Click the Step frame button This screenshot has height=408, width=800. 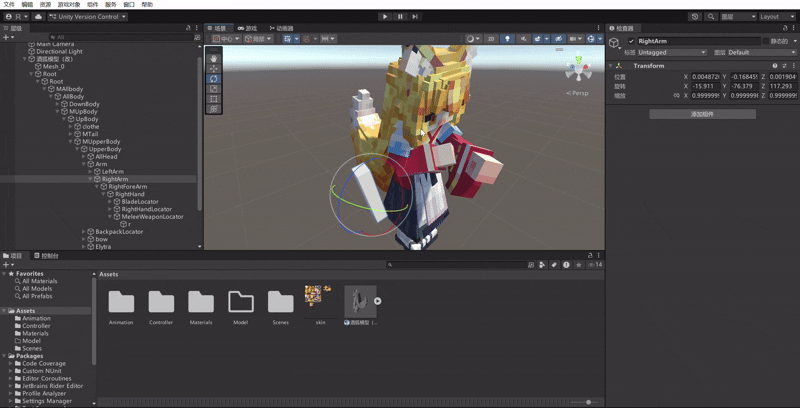tap(416, 16)
